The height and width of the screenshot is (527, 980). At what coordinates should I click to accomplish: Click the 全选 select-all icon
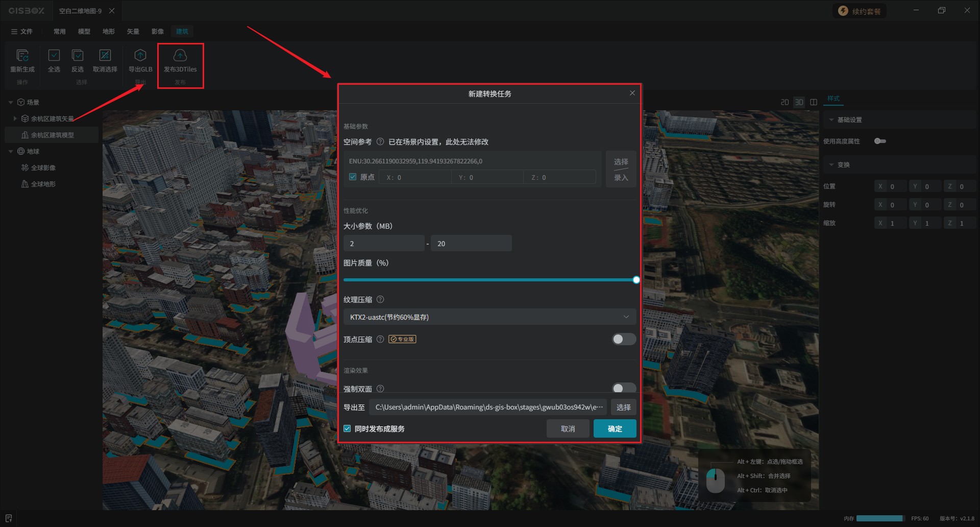54,56
